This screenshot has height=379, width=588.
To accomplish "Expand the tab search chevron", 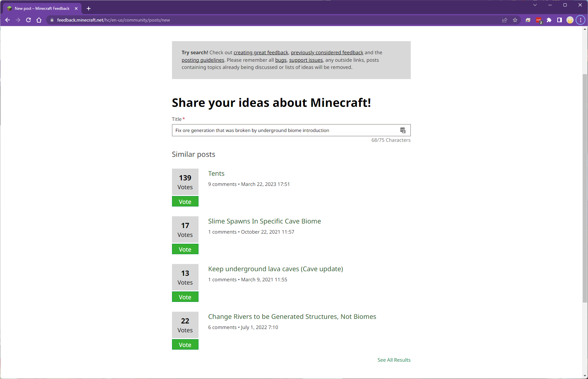I will point(535,5).
